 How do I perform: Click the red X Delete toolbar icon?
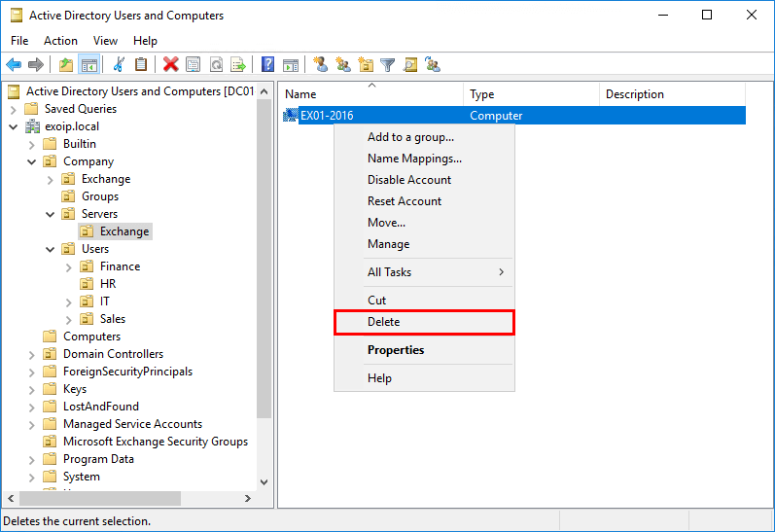click(171, 64)
